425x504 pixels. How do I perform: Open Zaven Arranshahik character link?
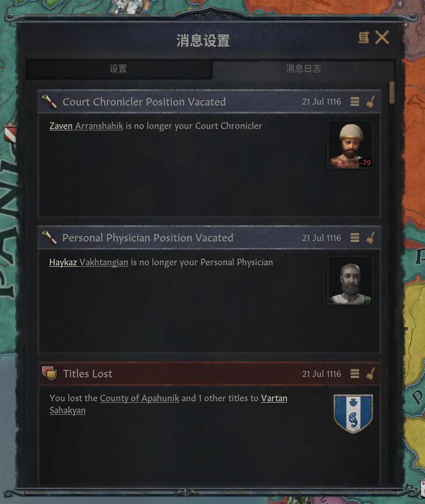pos(86,126)
